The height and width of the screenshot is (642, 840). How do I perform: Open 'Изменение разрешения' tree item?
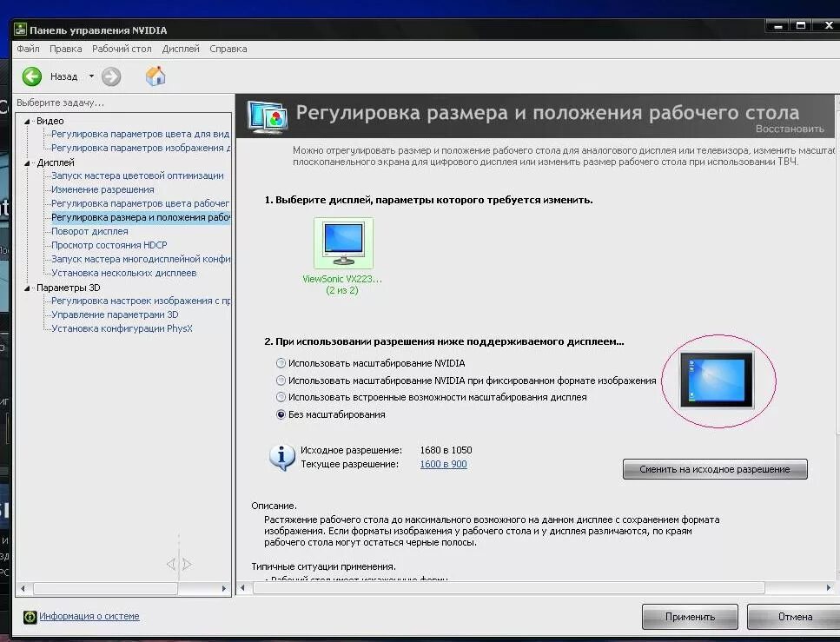[103, 189]
